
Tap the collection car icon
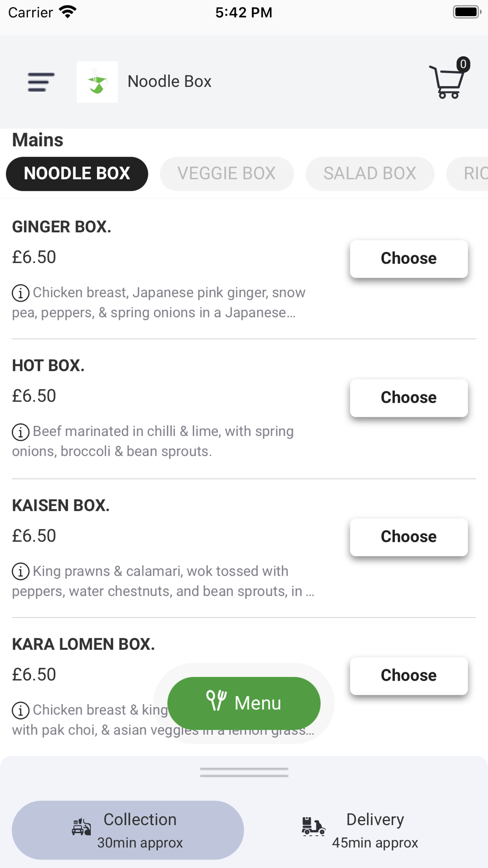pos(81,827)
